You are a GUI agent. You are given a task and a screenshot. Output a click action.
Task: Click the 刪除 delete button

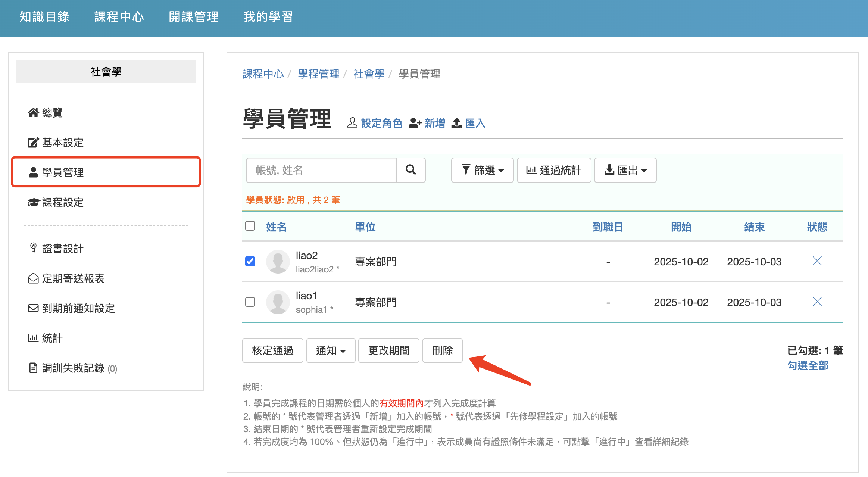[443, 350]
